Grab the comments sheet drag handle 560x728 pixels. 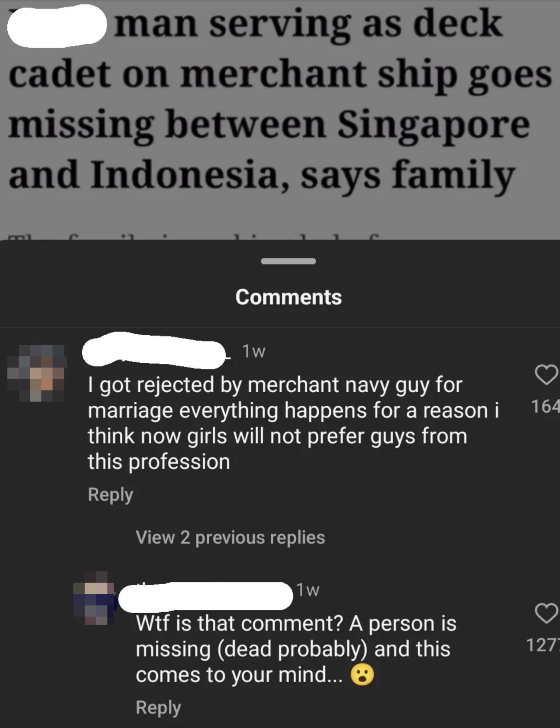click(x=288, y=261)
